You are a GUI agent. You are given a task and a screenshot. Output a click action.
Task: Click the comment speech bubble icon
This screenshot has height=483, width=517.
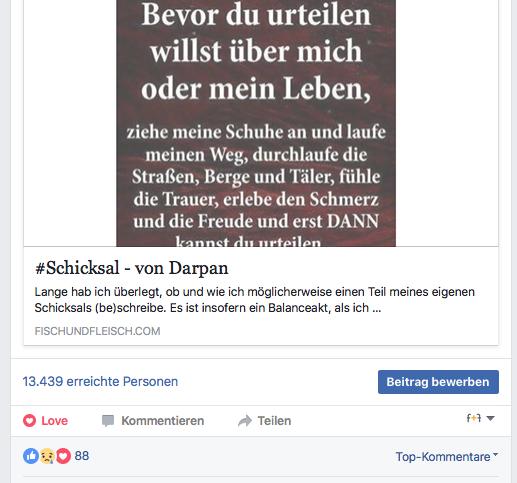click(108, 421)
